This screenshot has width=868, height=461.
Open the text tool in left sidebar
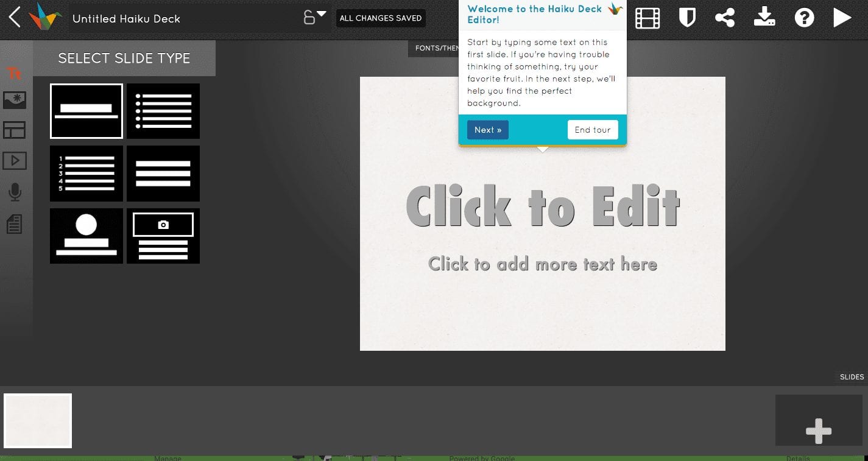[x=14, y=74]
